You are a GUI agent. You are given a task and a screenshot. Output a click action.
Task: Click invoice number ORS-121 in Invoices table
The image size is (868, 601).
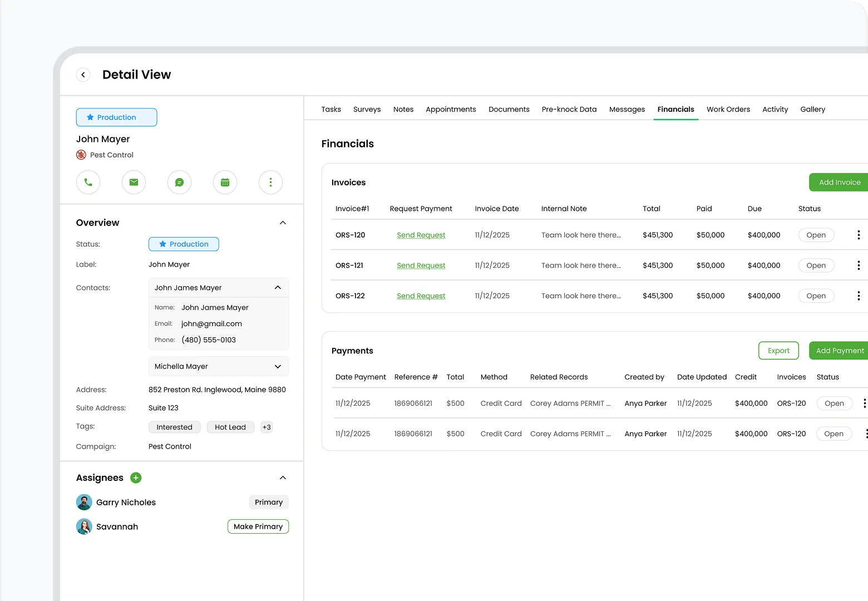tap(349, 265)
